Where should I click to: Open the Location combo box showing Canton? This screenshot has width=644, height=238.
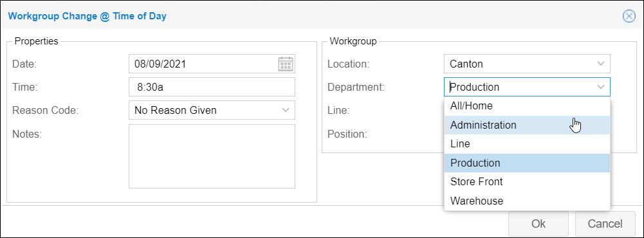(x=527, y=64)
